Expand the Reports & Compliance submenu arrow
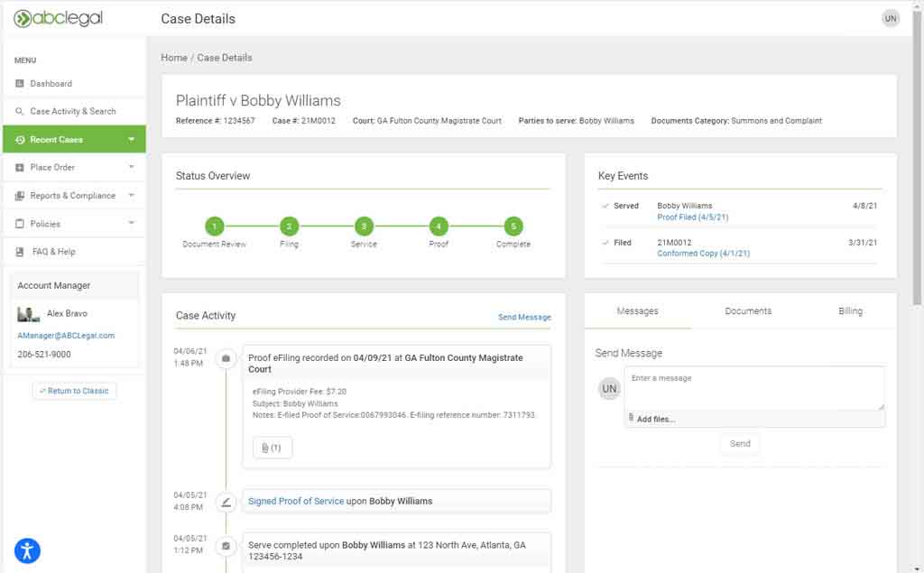 [132, 195]
